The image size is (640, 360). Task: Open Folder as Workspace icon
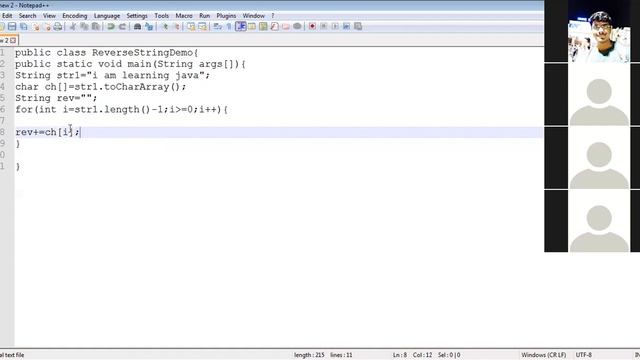(x=286, y=27)
